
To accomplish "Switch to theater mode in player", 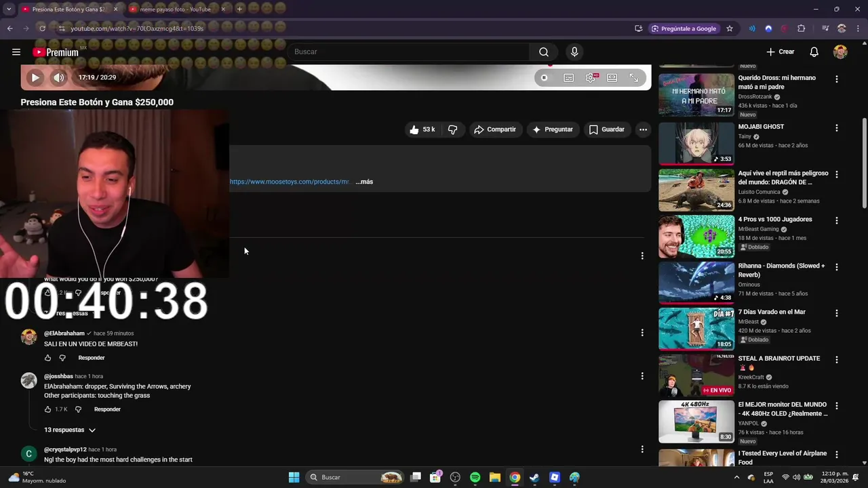I will 612,78.
